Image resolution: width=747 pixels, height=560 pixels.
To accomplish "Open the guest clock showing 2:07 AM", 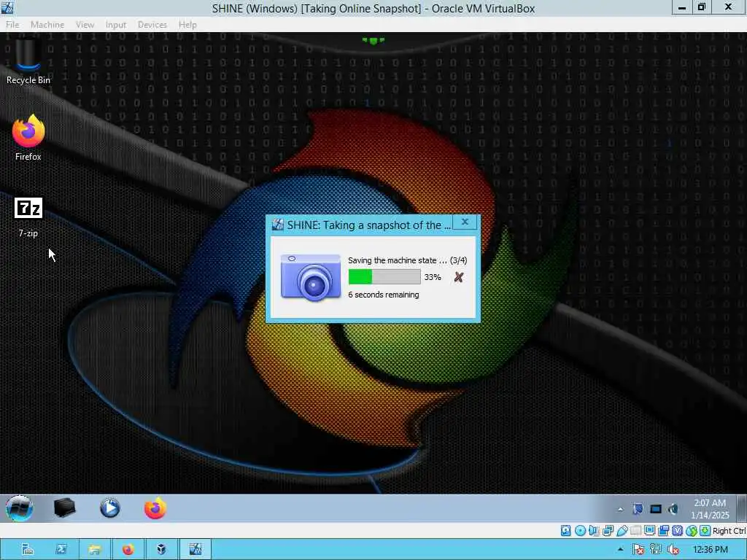I will click(709, 508).
